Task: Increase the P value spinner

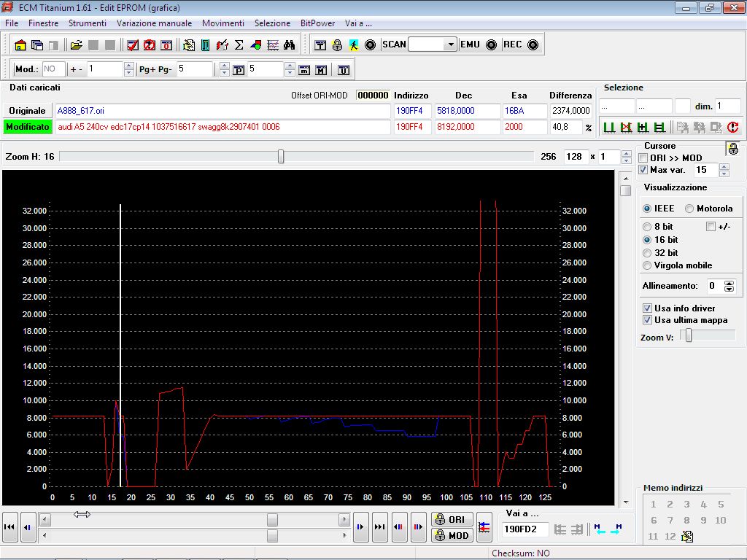Action: (290, 66)
